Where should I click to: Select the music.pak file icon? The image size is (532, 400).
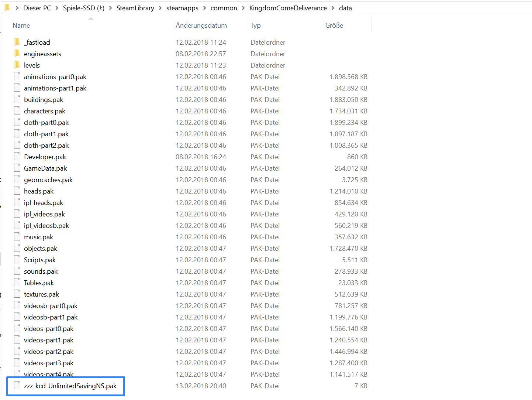tap(17, 237)
